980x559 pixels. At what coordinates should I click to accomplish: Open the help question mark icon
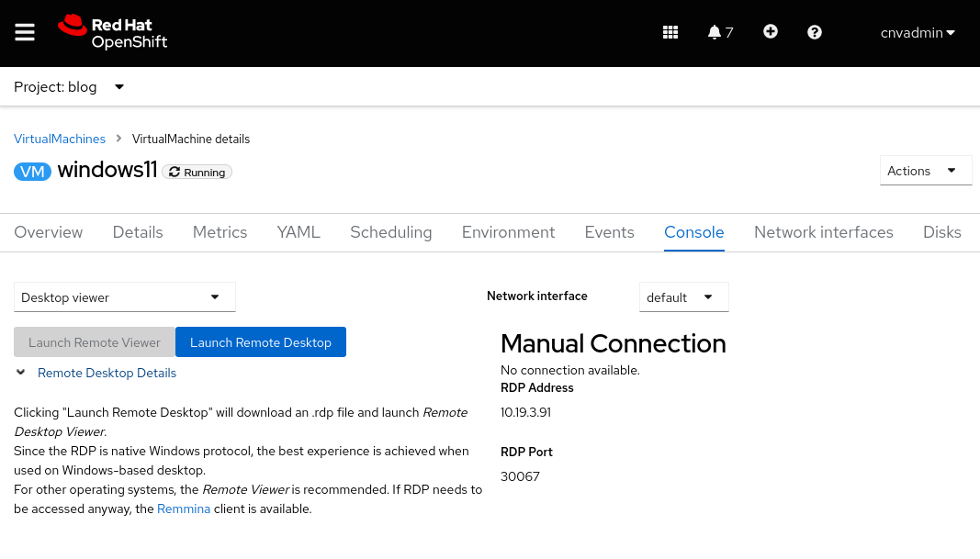click(815, 33)
